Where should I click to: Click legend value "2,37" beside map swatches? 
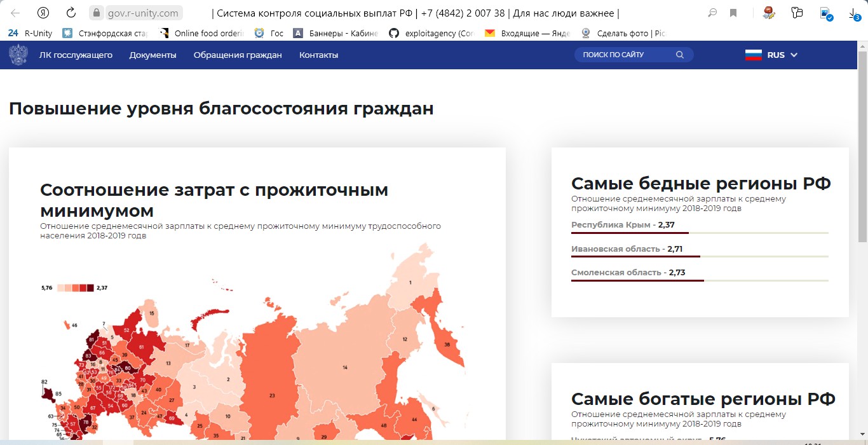102,287
